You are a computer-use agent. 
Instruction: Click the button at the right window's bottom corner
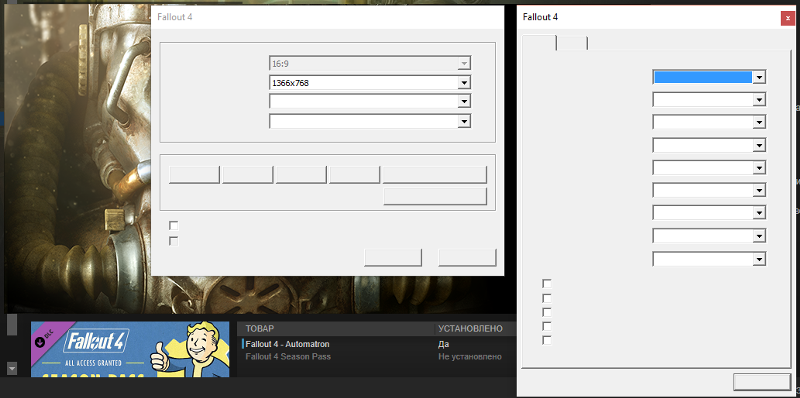(x=762, y=382)
